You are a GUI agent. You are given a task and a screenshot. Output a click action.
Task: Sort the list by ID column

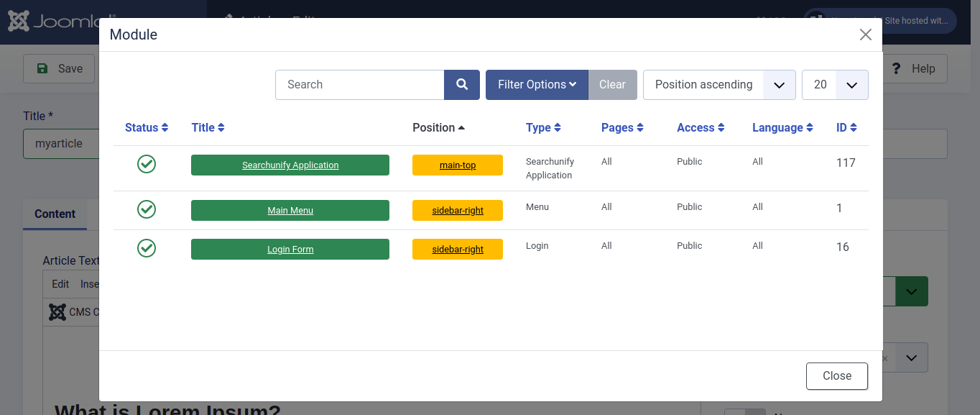tap(846, 128)
